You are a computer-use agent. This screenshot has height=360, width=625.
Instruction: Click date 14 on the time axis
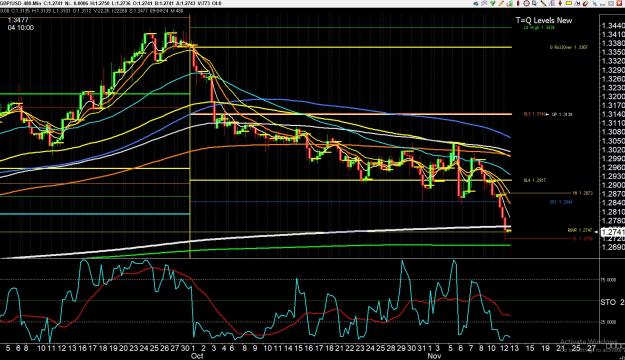point(289,348)
